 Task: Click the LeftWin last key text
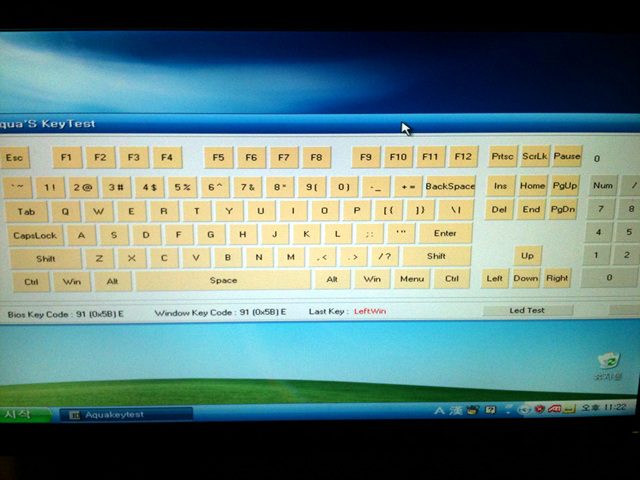370,311
